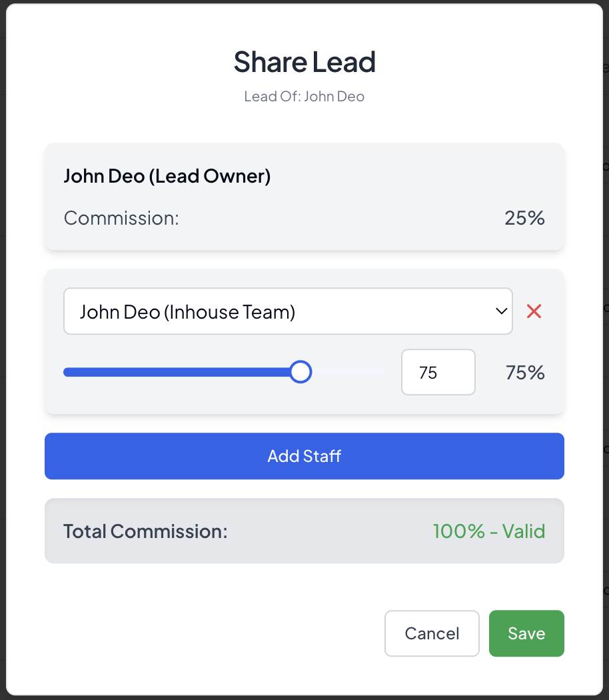Viewport: 609px width, 700px height.
Task: Adjust the commission slider handle
Action: pyautogui.click(x=300, y=371)
